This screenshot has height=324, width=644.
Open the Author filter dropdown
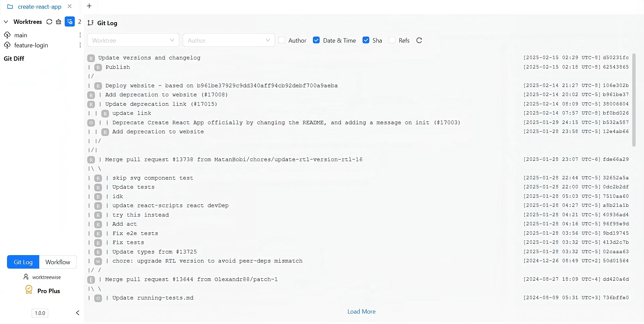(x=228, y=40)
